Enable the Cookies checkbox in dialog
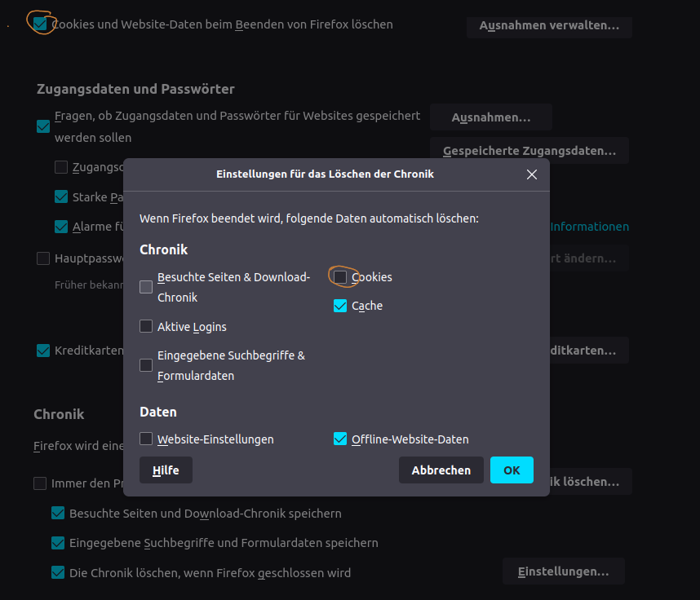The height and width of the screenshot is (600, 700). (341, 277)
